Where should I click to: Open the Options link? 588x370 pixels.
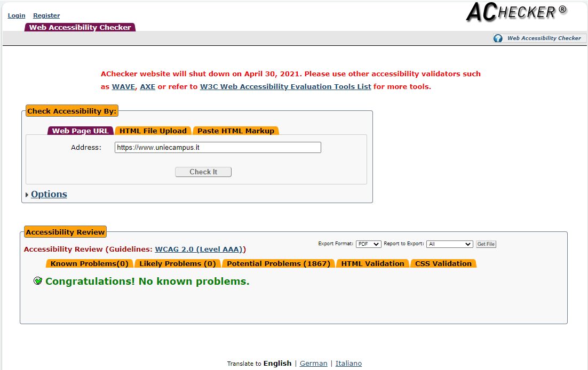tap(49, 194)
